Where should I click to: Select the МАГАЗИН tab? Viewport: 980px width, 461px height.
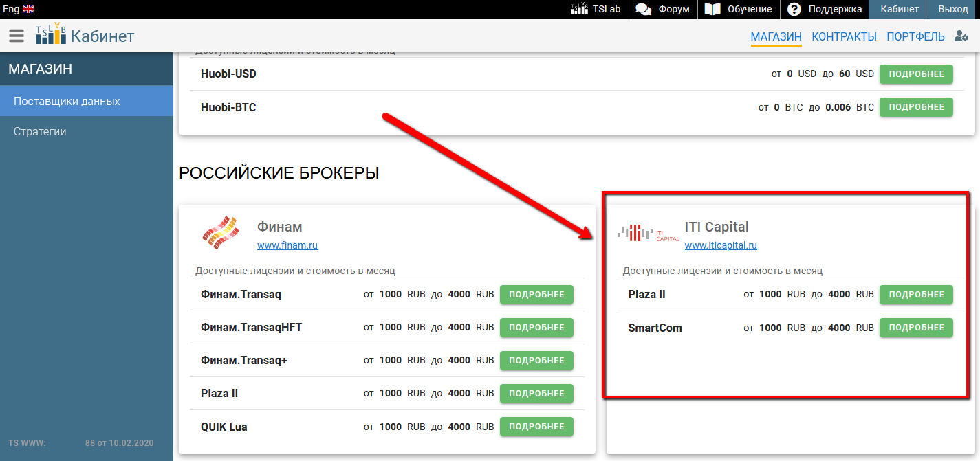(776, 36)
